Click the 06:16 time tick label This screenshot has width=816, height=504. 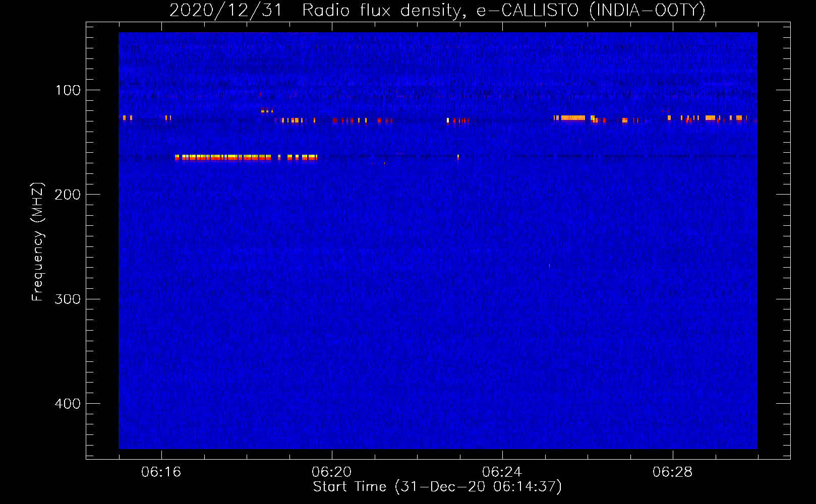(x=161, y=472)
